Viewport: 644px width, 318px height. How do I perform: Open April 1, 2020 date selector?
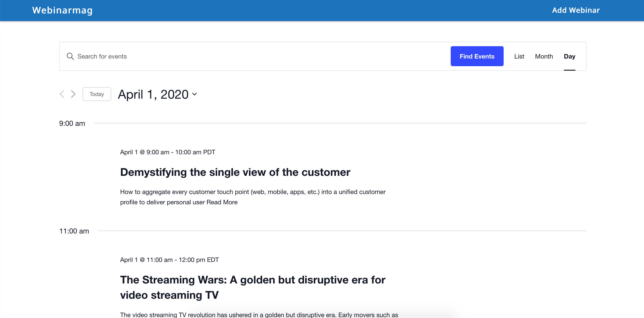pyautogui.click(x=153, y=94)
